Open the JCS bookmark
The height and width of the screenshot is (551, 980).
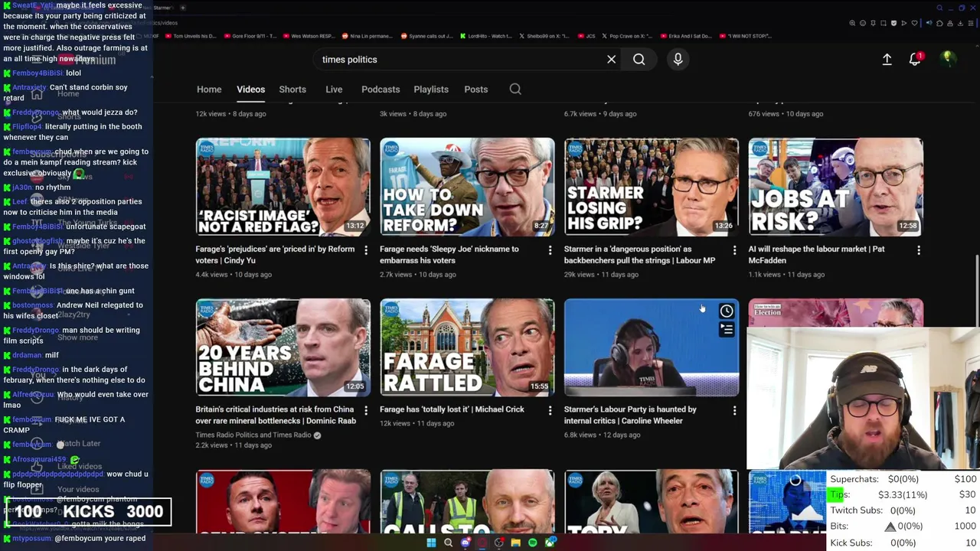[x=586, y=36]
